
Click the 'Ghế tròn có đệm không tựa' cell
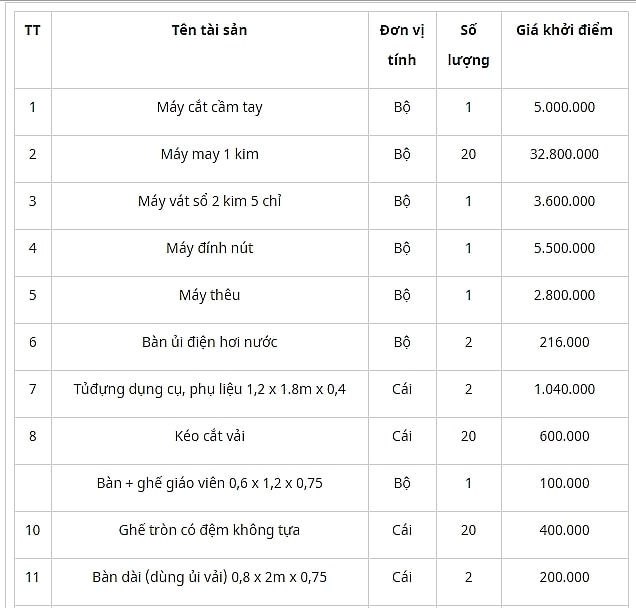(210, 531)
